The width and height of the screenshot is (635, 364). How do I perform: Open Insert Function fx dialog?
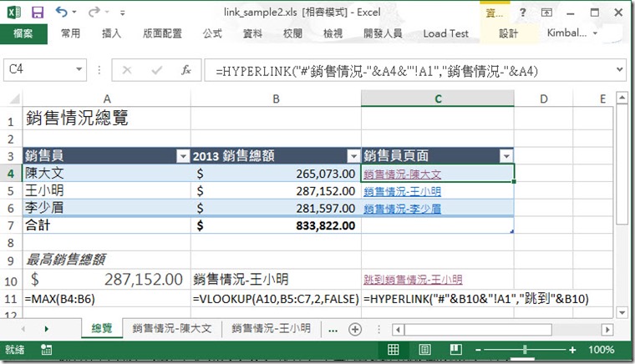185,70
